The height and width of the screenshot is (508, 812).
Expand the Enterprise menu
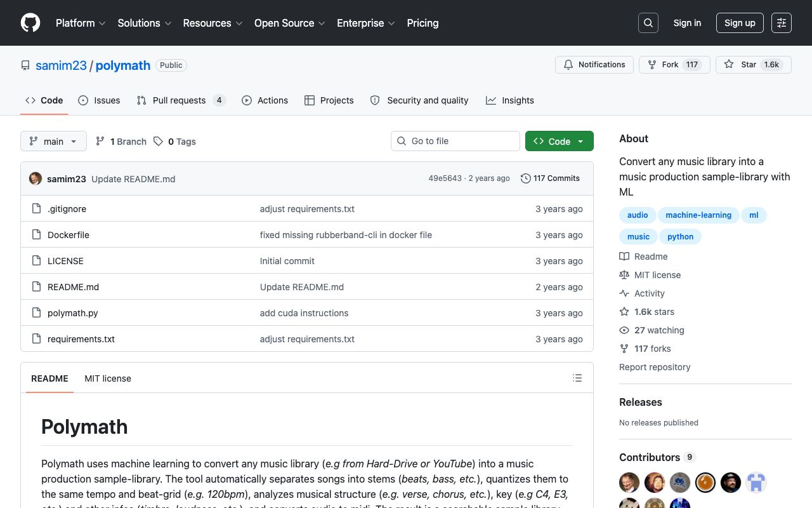click(x=366, y=23)
